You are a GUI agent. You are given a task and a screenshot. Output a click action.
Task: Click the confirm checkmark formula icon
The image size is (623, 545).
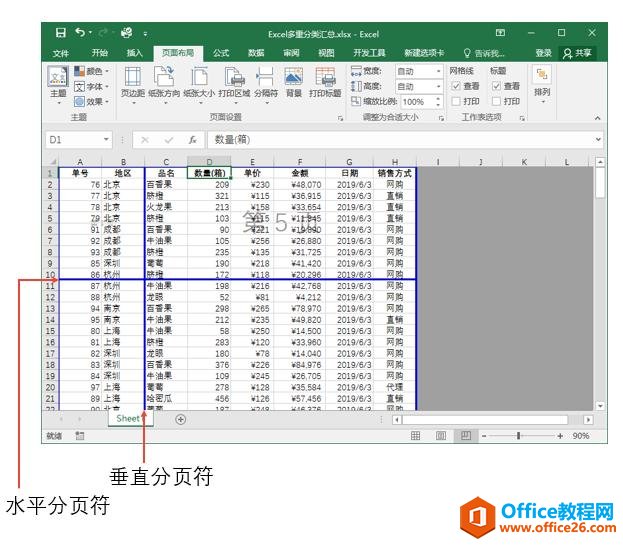click(x=169, y=140)
